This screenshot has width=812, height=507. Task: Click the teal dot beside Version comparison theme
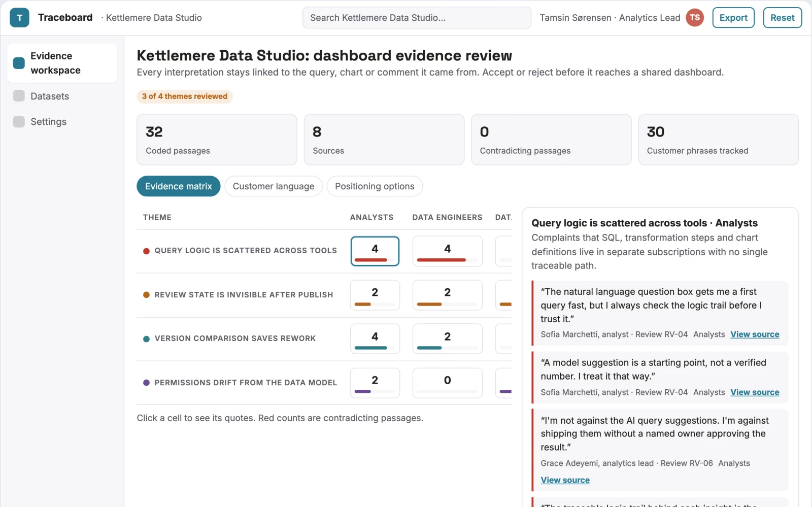[146, 339]
